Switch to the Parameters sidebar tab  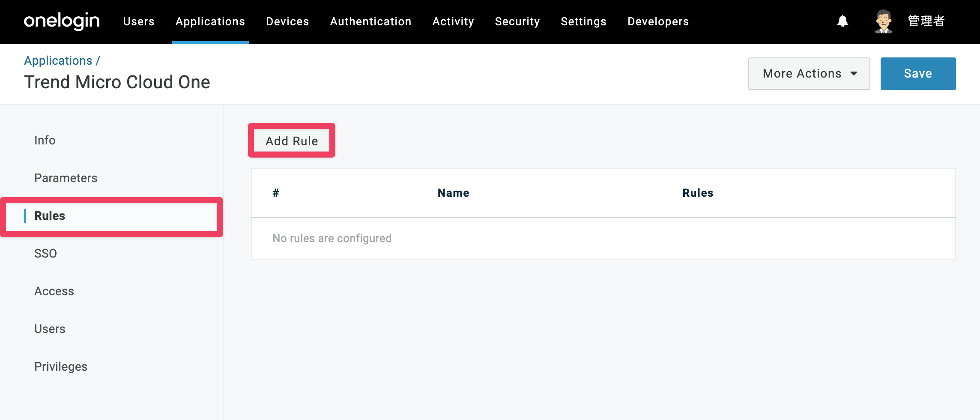tap(66, 178)
